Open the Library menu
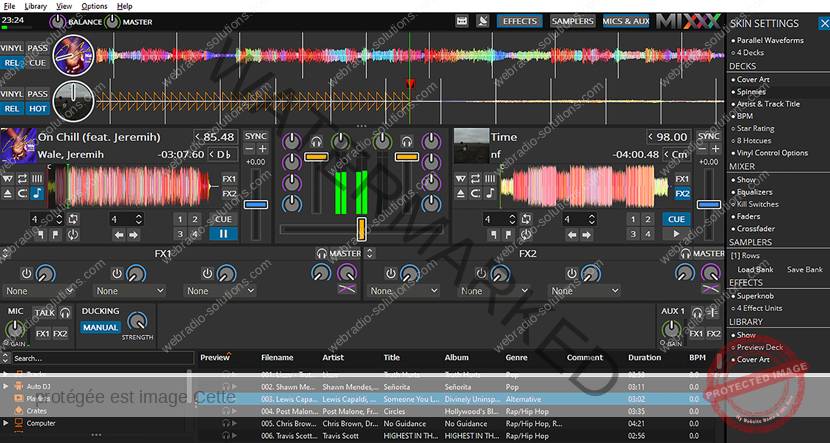Screen dimensions: 830x443 point(36,6)
